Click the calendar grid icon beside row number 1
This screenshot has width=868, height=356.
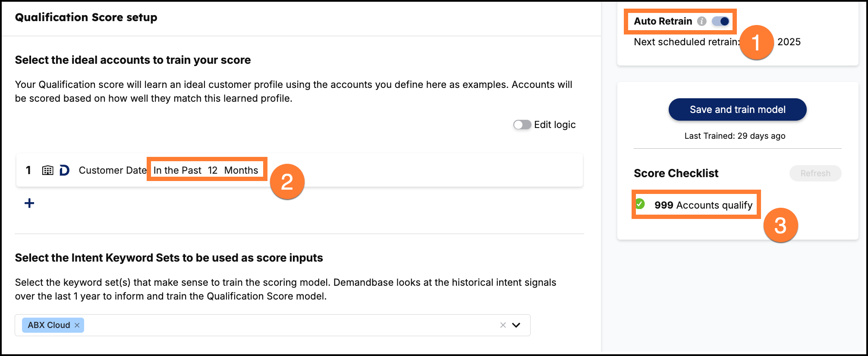click(49, 170)
